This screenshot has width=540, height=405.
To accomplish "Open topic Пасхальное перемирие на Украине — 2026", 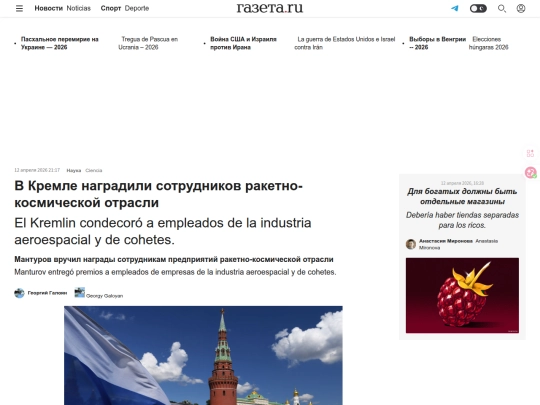I will coord(60,43).
